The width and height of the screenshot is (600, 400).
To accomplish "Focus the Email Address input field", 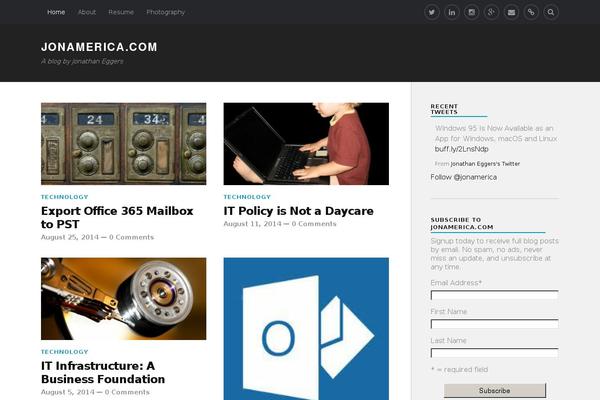I will [494, 295].
